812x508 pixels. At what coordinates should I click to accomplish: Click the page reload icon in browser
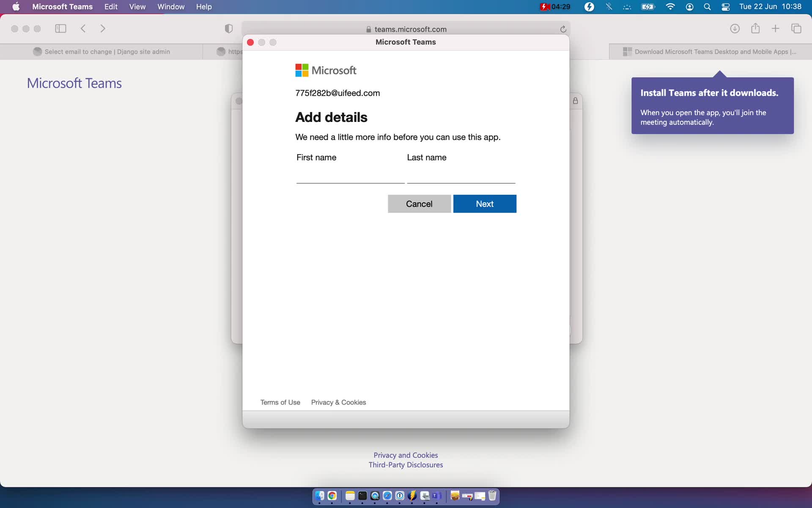(564, 29)
